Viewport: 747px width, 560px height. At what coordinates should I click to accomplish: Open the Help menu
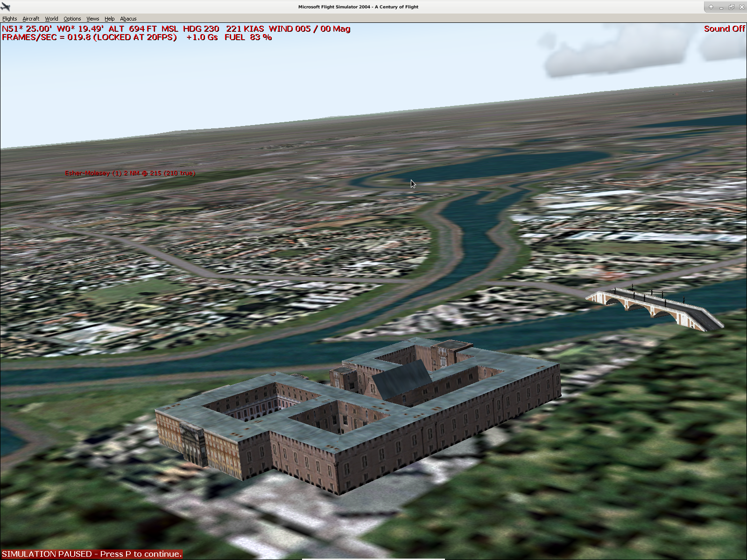tap(109, 19)
